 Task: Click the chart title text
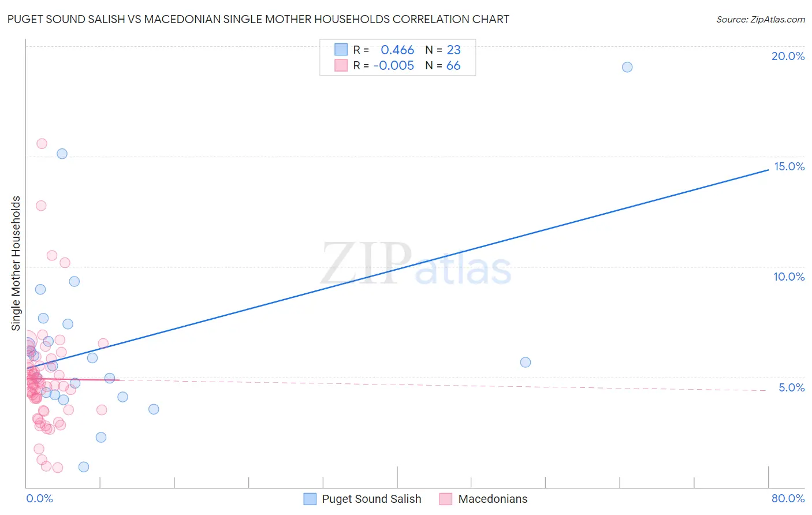[258, 19]
